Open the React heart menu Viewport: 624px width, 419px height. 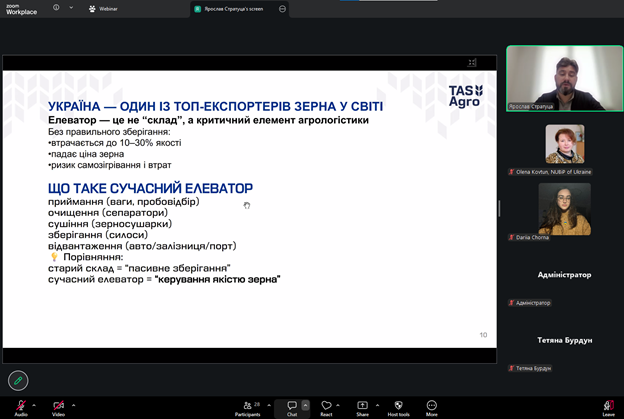tap(326, 408)
